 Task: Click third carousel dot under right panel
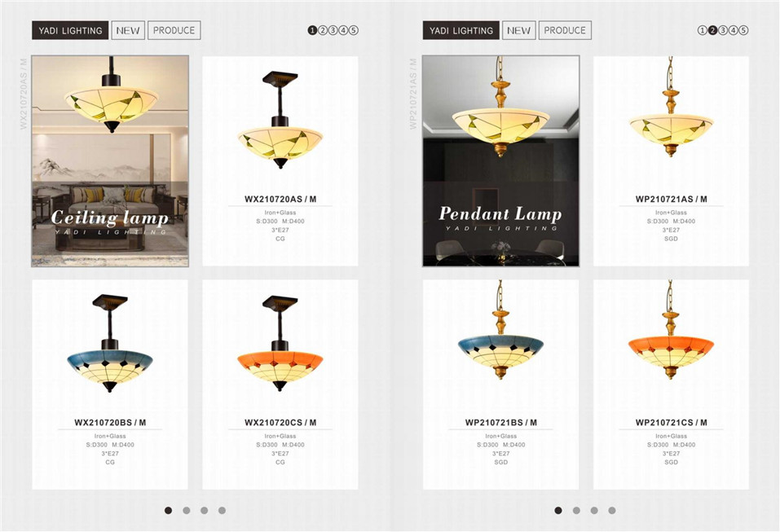pos(594,510)
